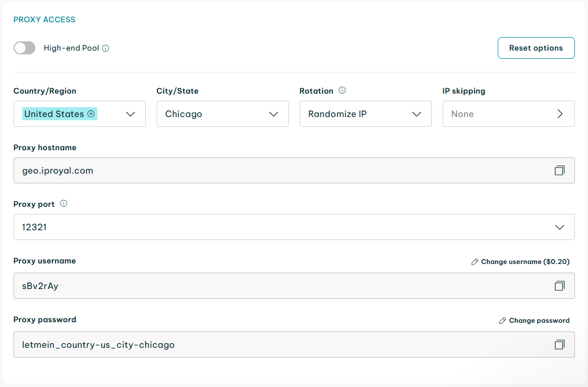Image resolution: width=588 pixels, height=387 pixels.
Task: Click the proxy username text field
Action: pos(272,286)
